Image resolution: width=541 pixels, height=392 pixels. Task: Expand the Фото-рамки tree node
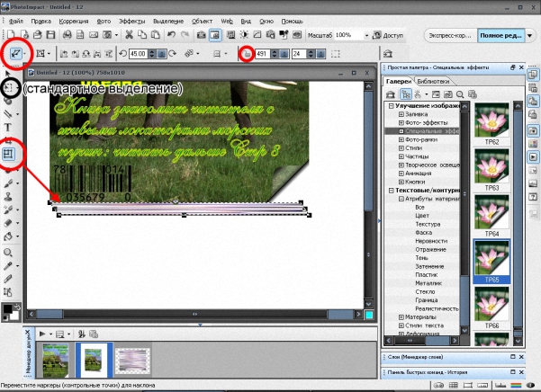click(401, 139)
